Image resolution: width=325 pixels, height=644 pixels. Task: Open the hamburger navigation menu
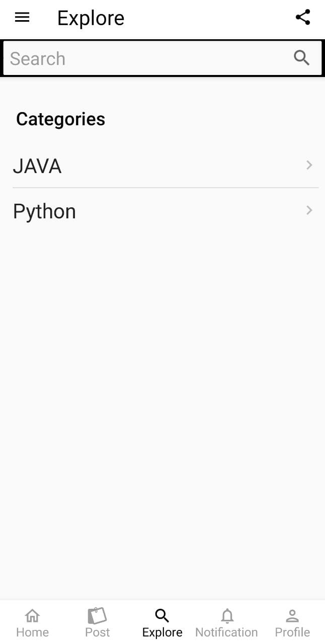(x=22, y=18)
